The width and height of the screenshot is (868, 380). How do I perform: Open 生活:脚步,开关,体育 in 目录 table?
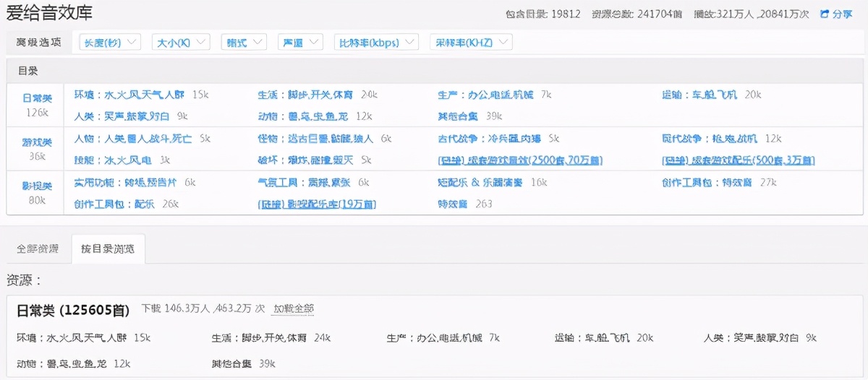(306, 95)
